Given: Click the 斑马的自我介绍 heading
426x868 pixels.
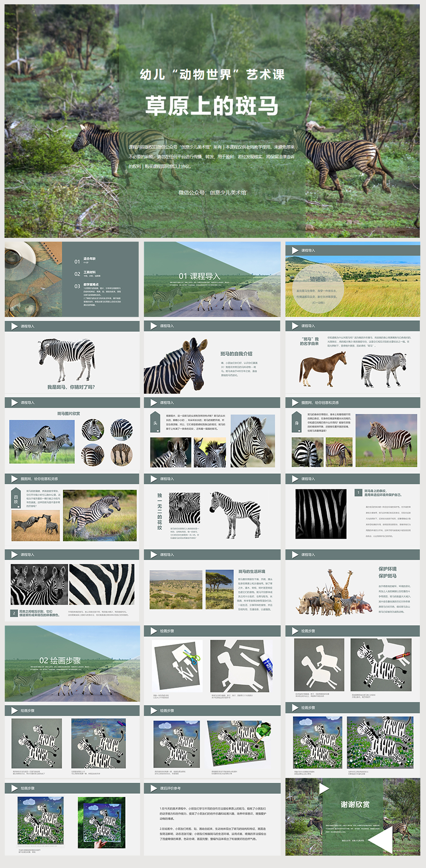Looking at the screenshot, I should point(236,353).
